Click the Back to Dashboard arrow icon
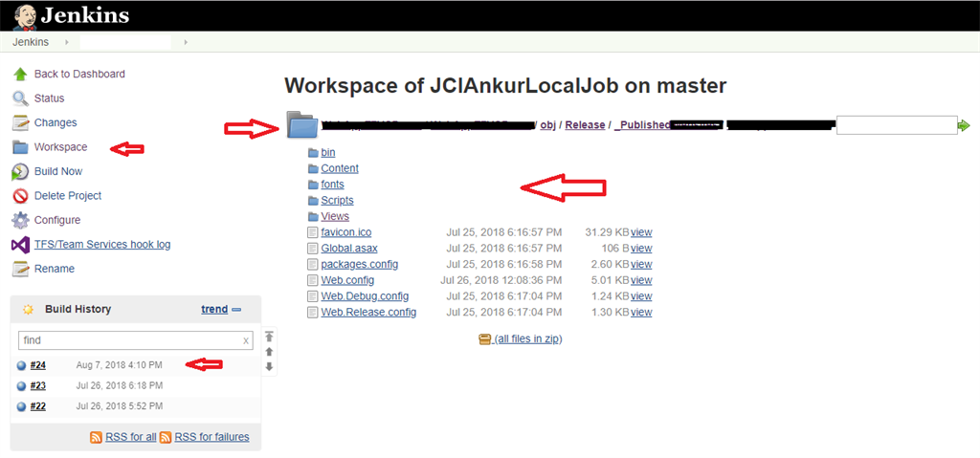Screen dimensions: 980x458 (x=21, y=74)
